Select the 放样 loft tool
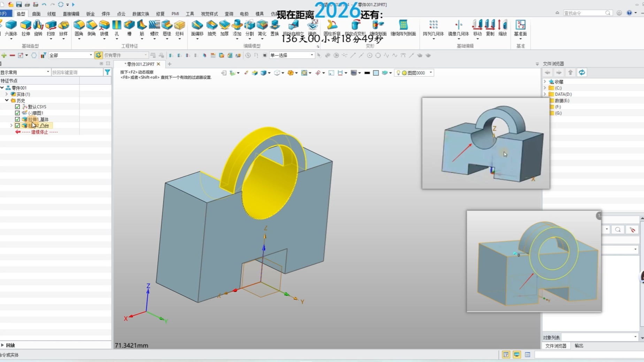The image size is (644, 362). [63, 28]
